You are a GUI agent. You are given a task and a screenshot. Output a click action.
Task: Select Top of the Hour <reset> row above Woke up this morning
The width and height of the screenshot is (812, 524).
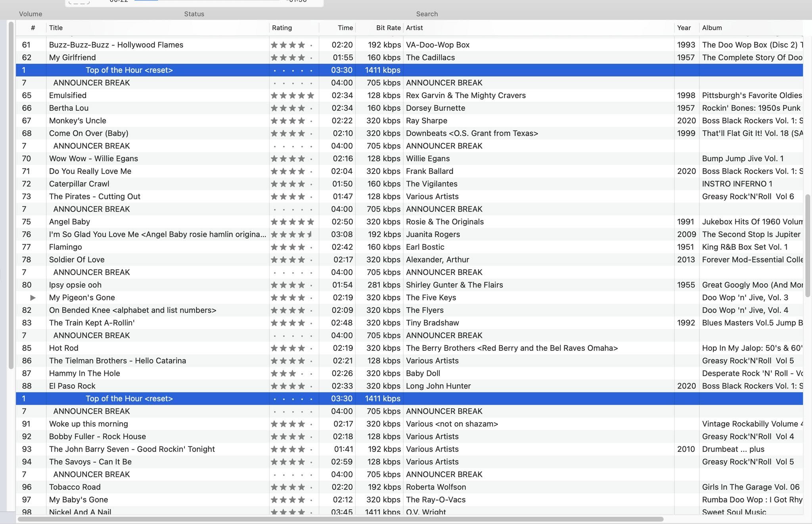[x=409, y=399]
